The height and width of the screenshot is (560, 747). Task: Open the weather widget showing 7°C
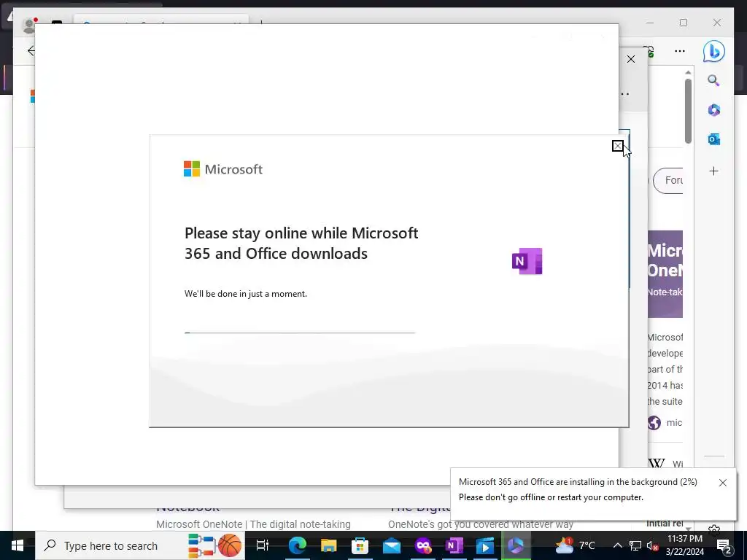[575, 545]
